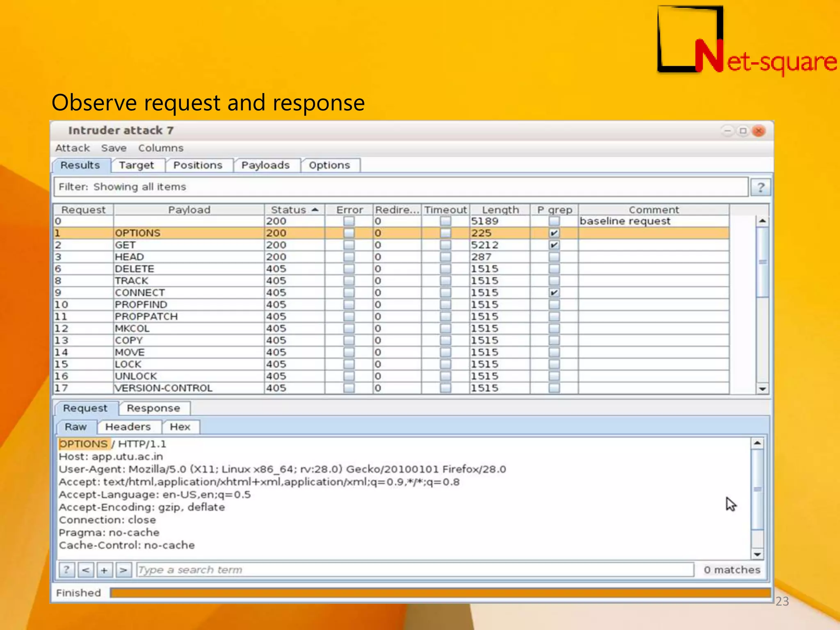Toggle Timeout checkbox for TRACK row
The width and height of the screenshot is (840, 630).
(445, 281)
